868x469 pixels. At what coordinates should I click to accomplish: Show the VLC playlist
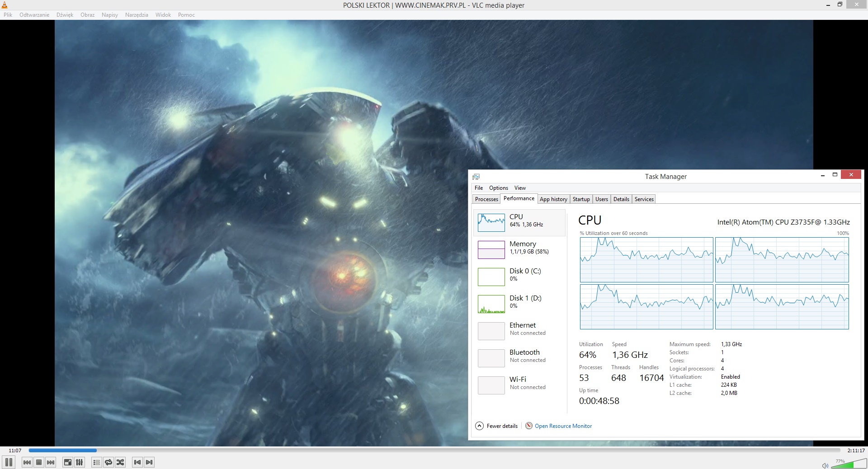tap(96, 462)
